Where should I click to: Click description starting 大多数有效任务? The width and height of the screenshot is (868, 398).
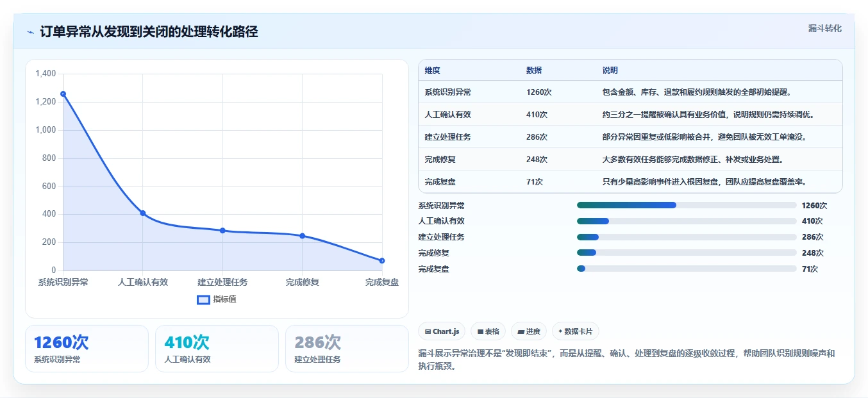[693, 160]
